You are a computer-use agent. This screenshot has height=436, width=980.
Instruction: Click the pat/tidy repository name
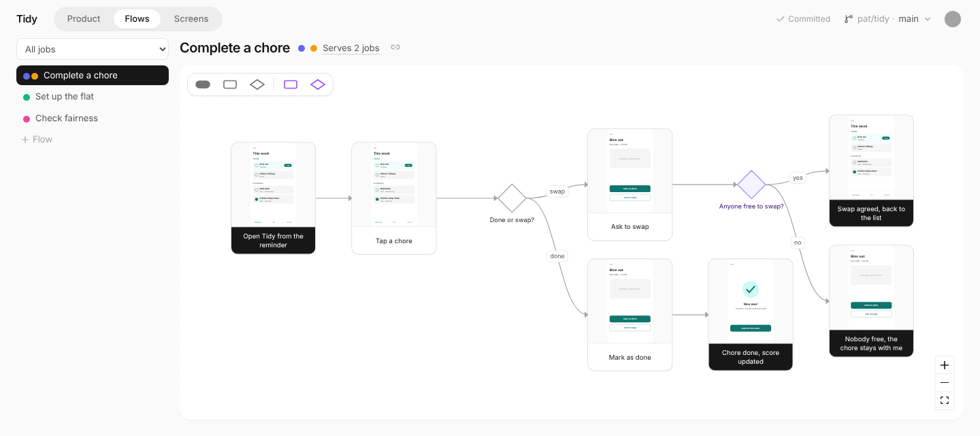(x=873, y=19)
